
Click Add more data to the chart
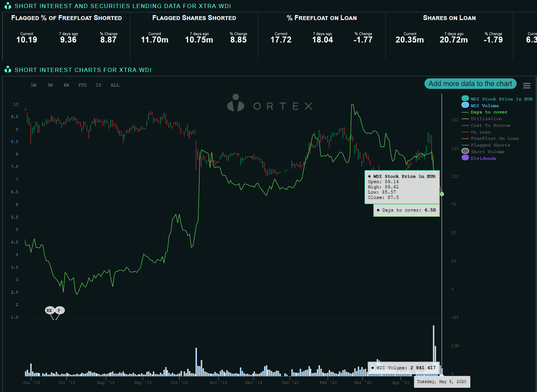470,84
